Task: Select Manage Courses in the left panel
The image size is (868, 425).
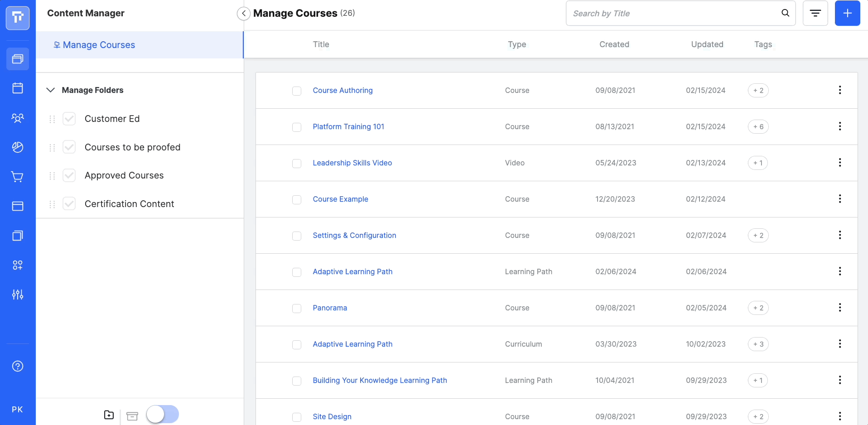Action: (x=99, y=44)
